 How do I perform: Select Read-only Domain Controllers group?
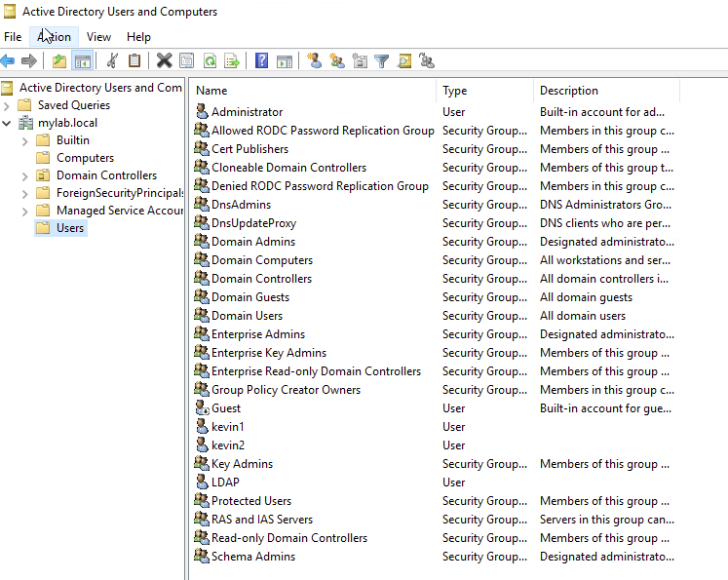point(289,538)
